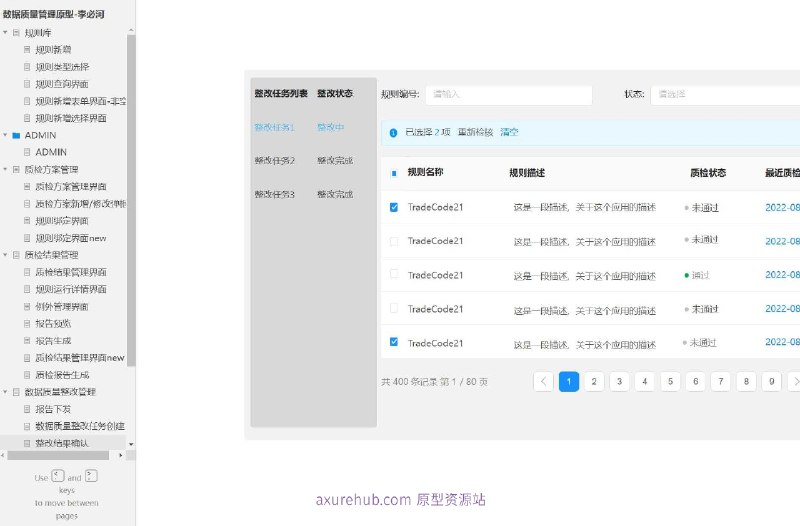Viewport: 800px width, 526px height.
Task: Click the blue ADMIN folder icon
Action: tap(16, 135)
